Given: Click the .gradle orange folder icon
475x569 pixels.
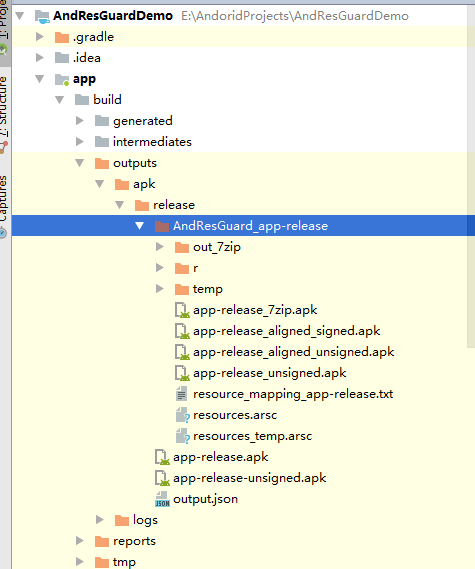Looking at the screenshot, I should coord(62,37).
